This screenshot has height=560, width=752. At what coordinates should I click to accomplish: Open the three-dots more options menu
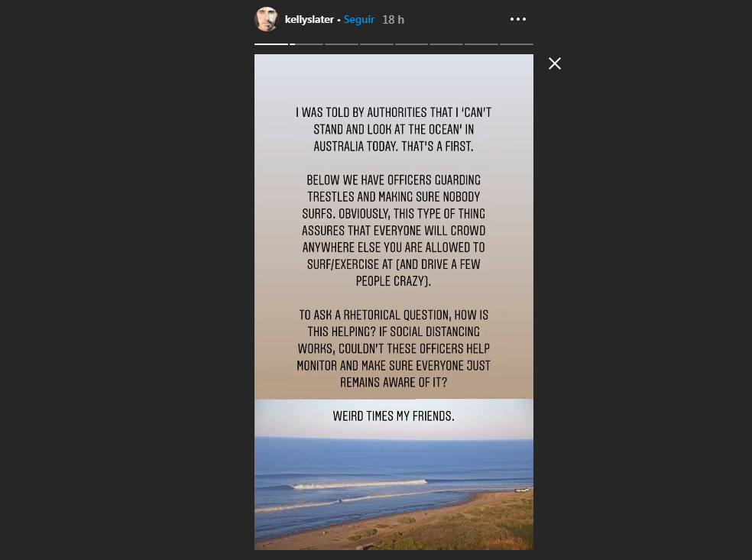click(518, 19)
